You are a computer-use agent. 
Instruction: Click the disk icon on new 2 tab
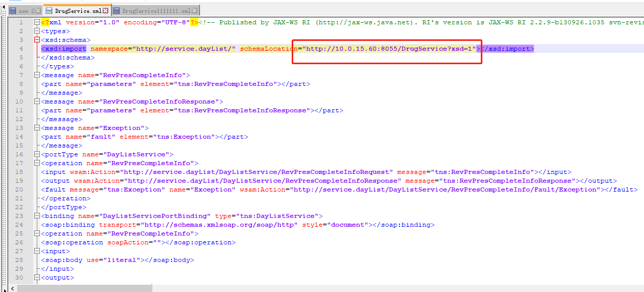click(x=13, y=10)
